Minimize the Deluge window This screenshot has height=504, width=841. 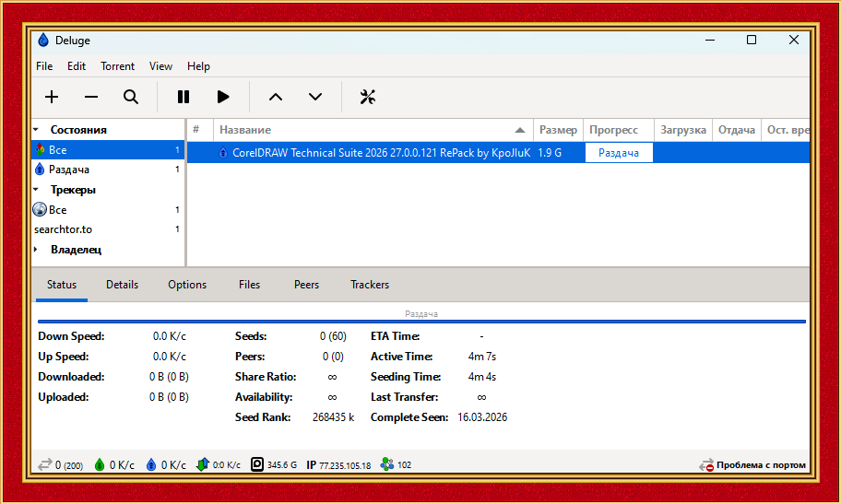(710, 41)
